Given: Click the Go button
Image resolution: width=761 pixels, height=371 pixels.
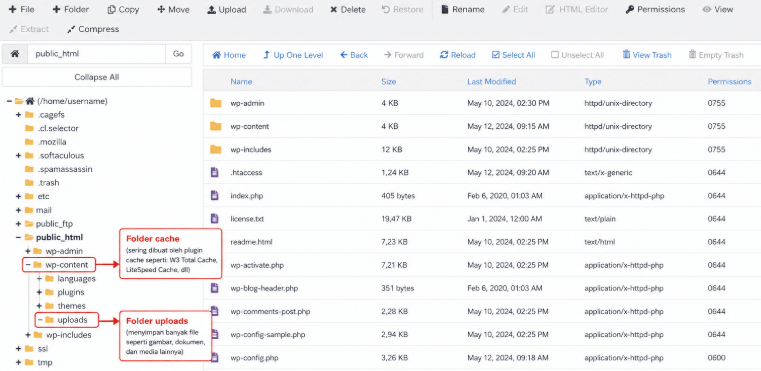Looking at the screenshot, I should point(178,54).
